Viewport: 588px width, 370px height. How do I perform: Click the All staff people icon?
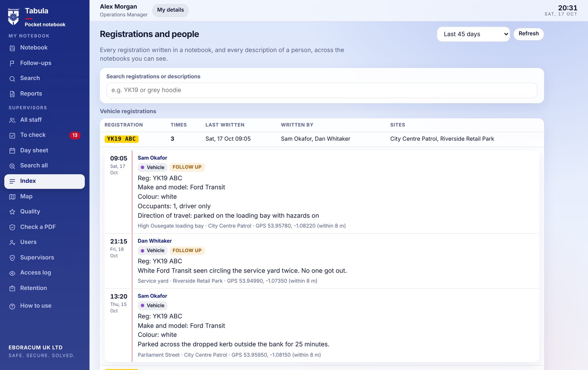(x=12, y=120)
